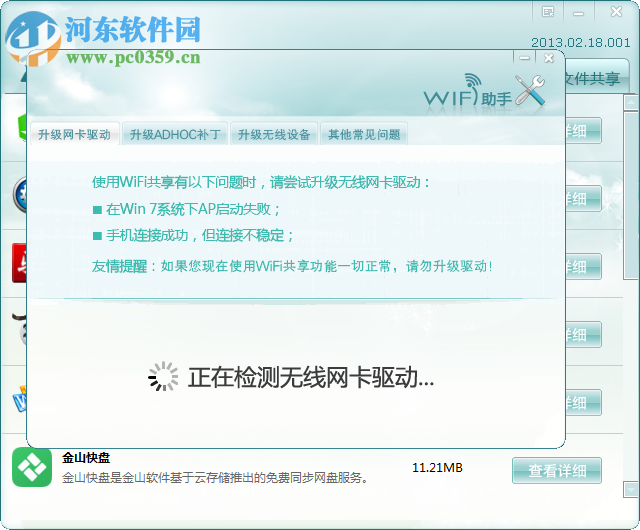The width and height of the screenshot is (640, 530).
Task: Click the 在Win 7系统下AP启动失败 text line
Action: coord(187,209)
